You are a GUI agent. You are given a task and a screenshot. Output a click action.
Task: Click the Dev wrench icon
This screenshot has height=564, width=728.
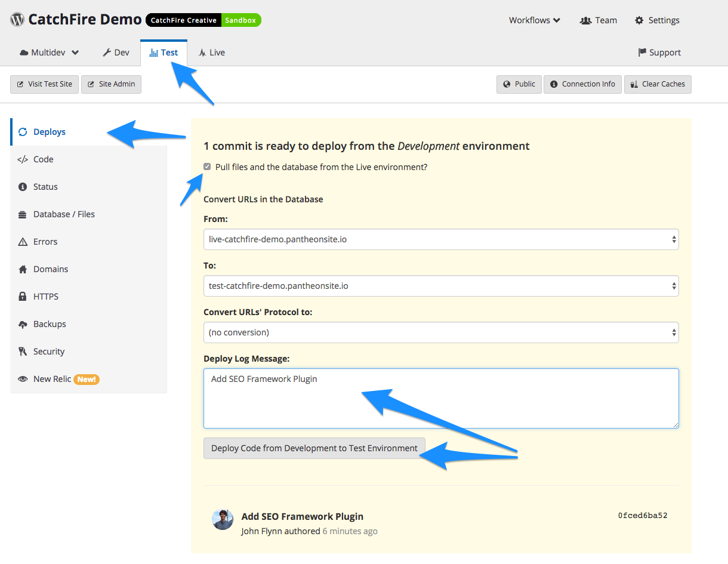click(107, 53)
